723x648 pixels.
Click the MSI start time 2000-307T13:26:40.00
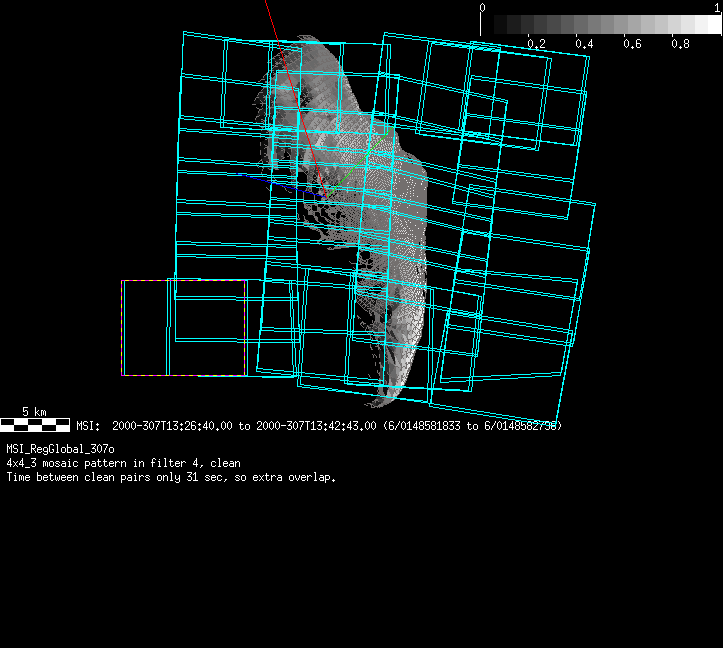point(174,426)
